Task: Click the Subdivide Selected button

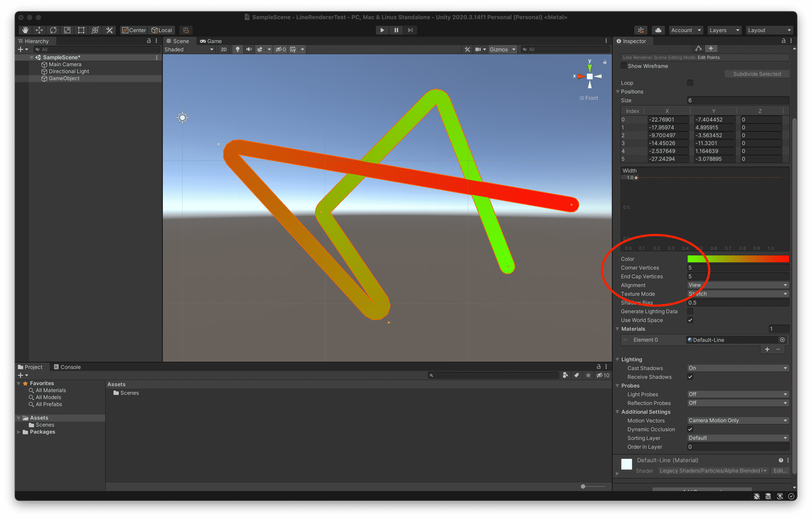Action: coord(757,74)
